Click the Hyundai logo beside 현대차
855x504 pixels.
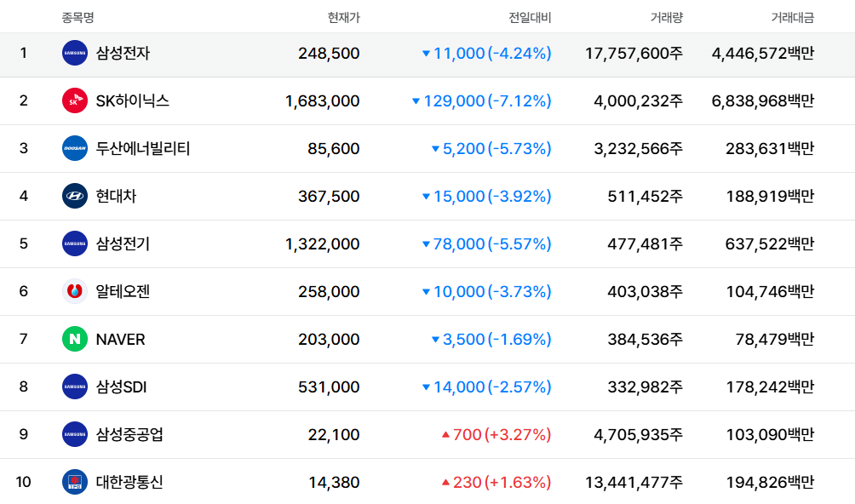click(x=75, y=196)
